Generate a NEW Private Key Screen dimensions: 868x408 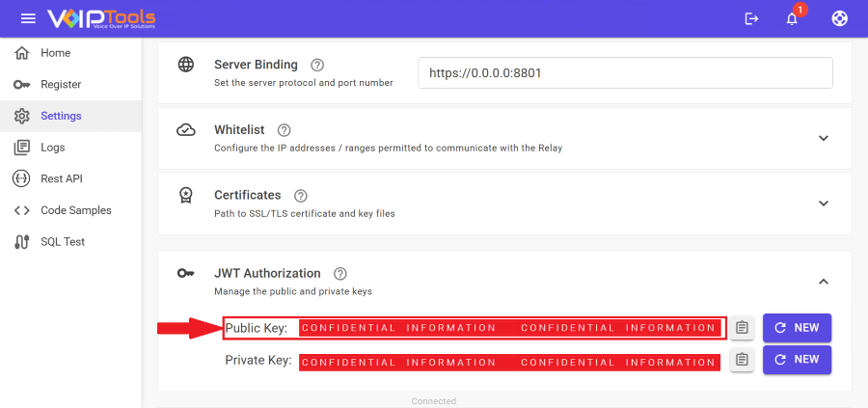pos(797,361)
